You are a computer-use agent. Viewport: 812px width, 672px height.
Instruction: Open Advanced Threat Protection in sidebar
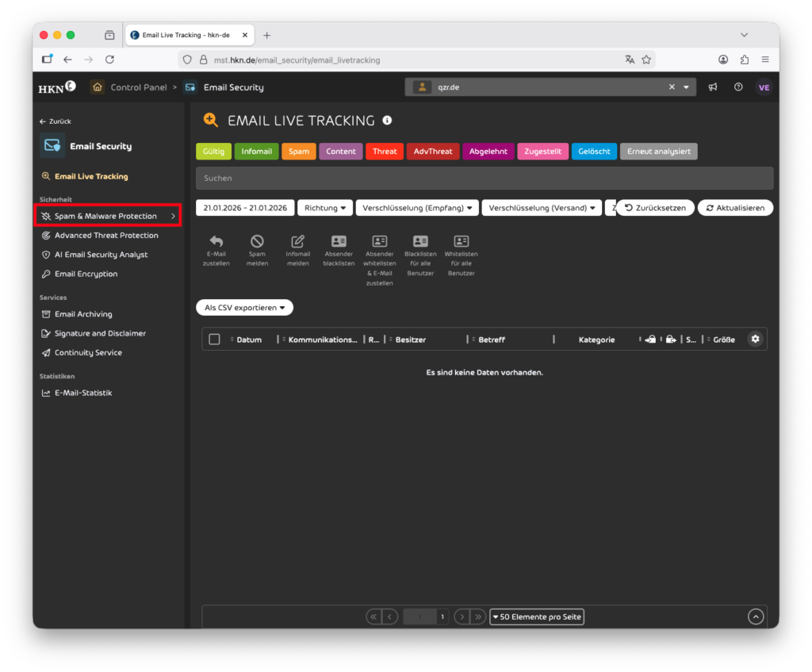(105, 236)
